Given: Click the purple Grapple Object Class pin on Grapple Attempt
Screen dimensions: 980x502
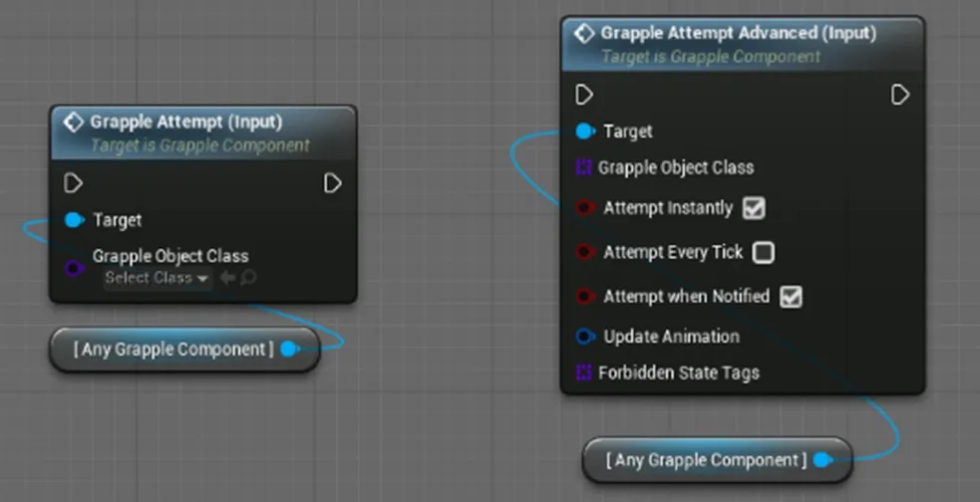Looking at the screenshot, I should (x=74, y=269).
